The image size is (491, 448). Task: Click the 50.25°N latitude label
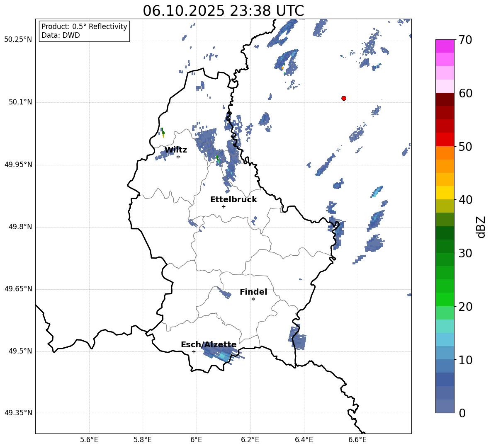[18, 40]
